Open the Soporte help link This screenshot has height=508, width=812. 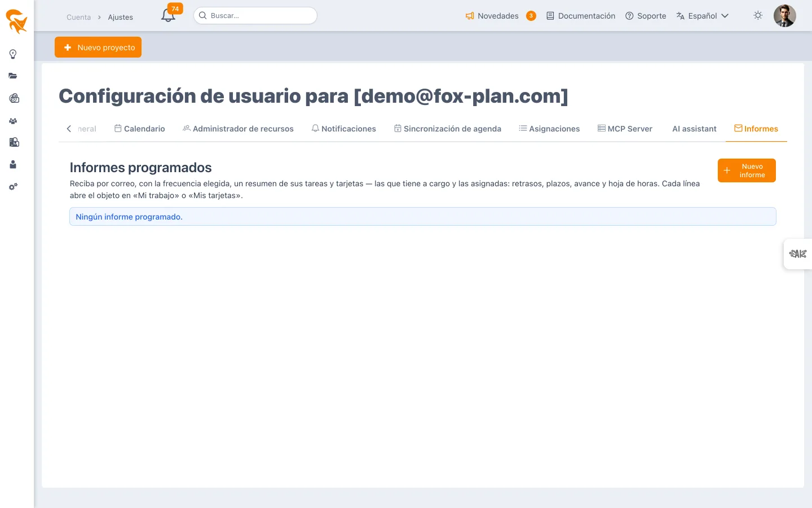click(646, 16)
